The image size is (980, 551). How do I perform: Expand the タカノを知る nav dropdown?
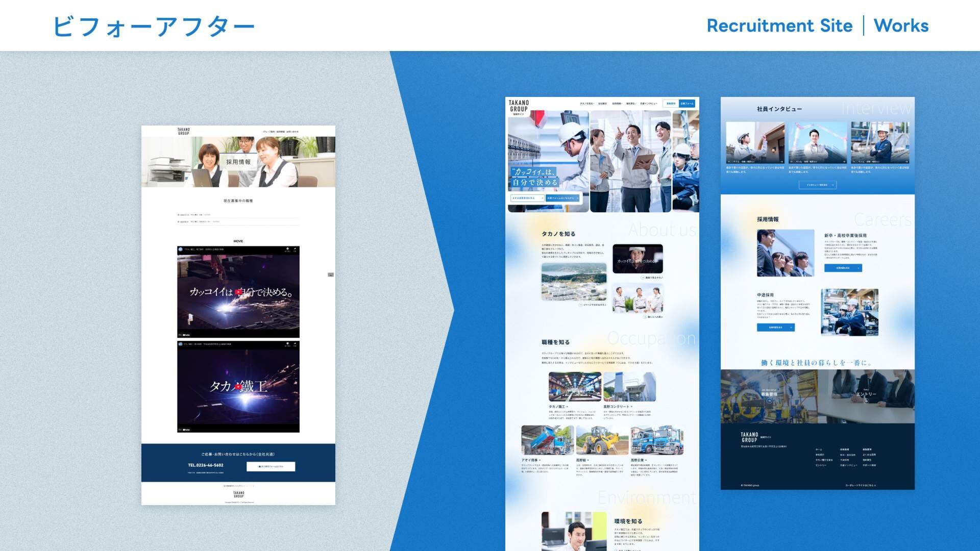(x=586, y=104)
